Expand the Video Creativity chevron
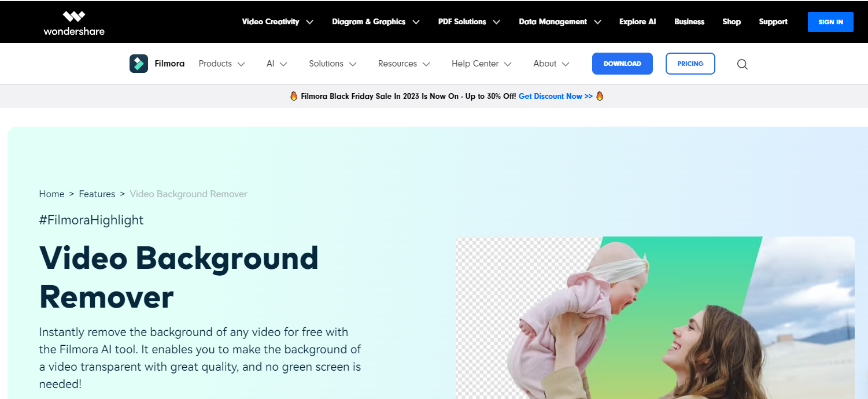 (309, 22)
